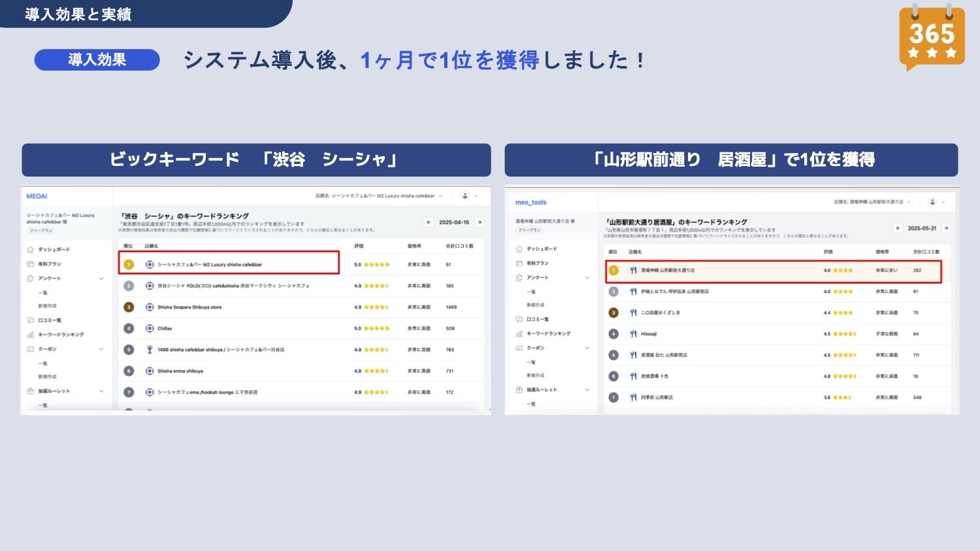
Task: Collapse the クーポン chevron in meo_tools sidebar
Action: pyautogui.click(x=587, y=348)
